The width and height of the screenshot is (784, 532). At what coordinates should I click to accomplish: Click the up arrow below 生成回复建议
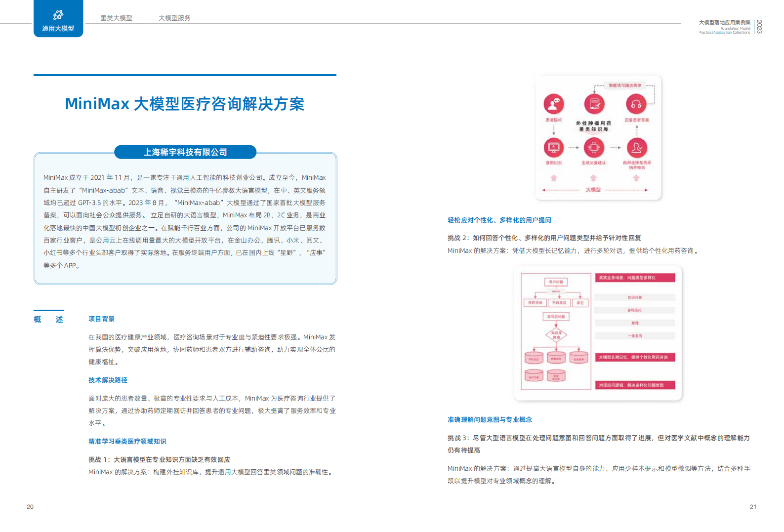pos(593,178)
